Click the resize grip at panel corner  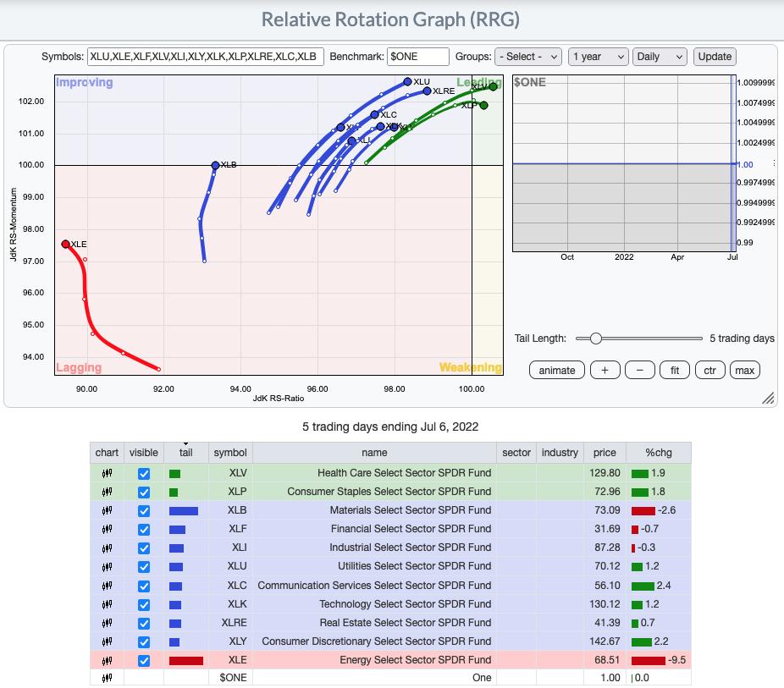pos(768,398)
